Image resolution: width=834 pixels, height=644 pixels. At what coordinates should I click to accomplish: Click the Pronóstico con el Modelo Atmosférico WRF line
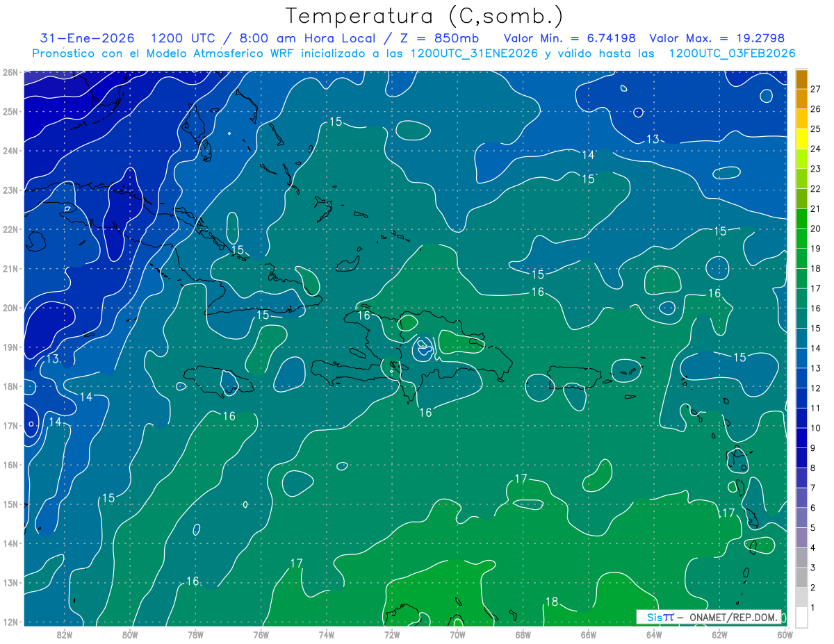[414, 53]
